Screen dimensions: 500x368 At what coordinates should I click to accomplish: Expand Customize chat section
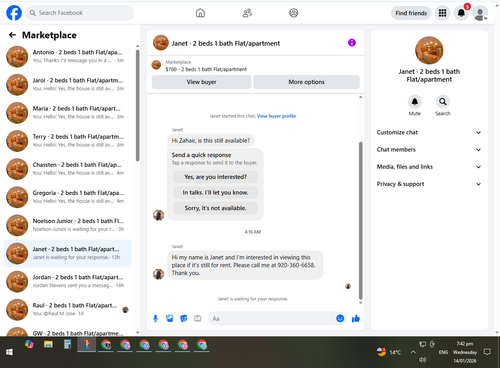(429, 132)
